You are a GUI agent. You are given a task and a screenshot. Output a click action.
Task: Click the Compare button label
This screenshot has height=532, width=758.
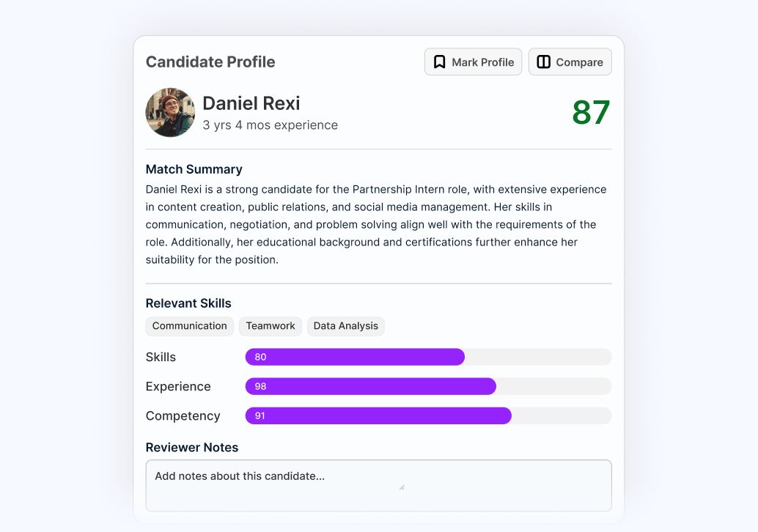[x=579, y=62]
